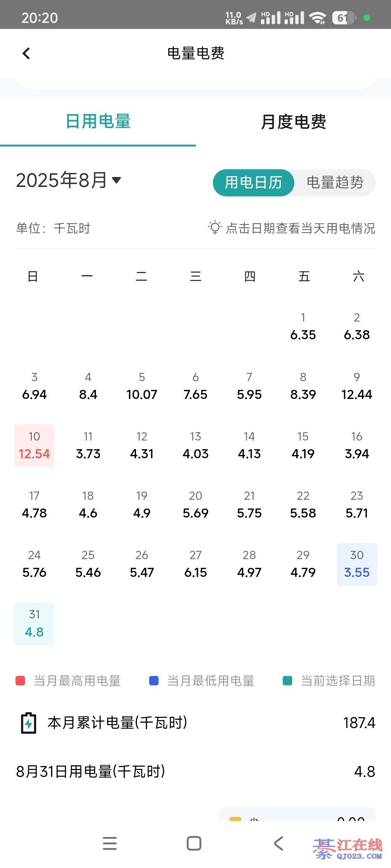Tap the light bulb tip icon
The height and width of the screenshot is (868, 391).
215,227
